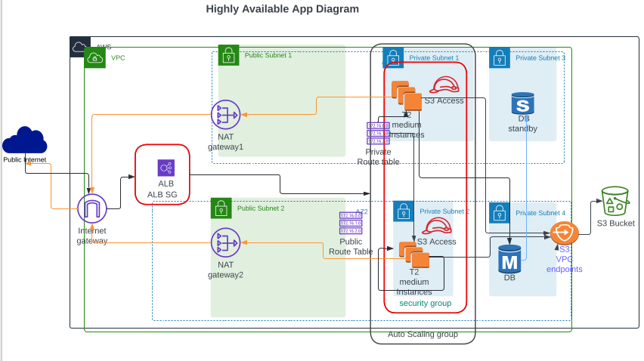Select the NAT gateway1 icon
The image size is (644, 361).
(225, 115)
